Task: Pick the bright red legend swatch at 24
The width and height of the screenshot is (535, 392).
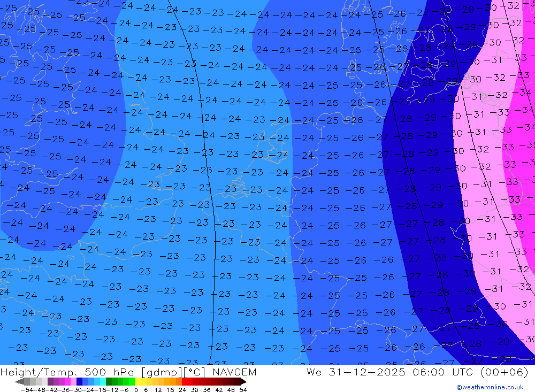Action: tap(185, 381)
